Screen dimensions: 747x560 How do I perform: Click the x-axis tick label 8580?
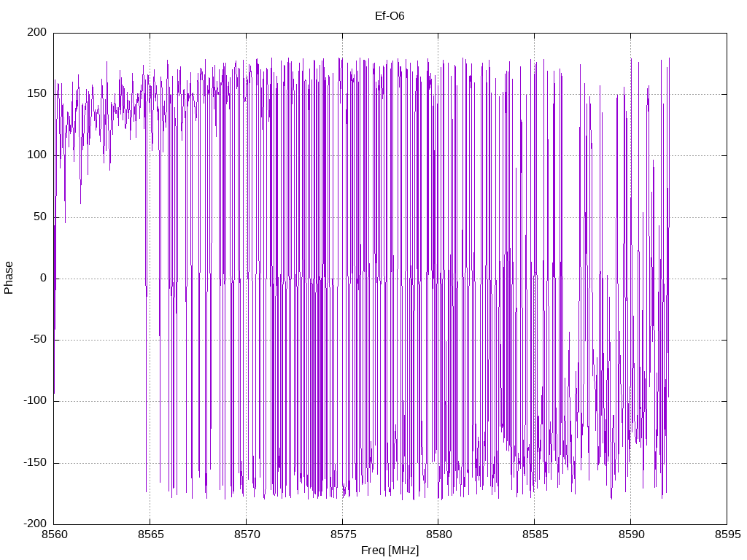click(x=438, y=534)
